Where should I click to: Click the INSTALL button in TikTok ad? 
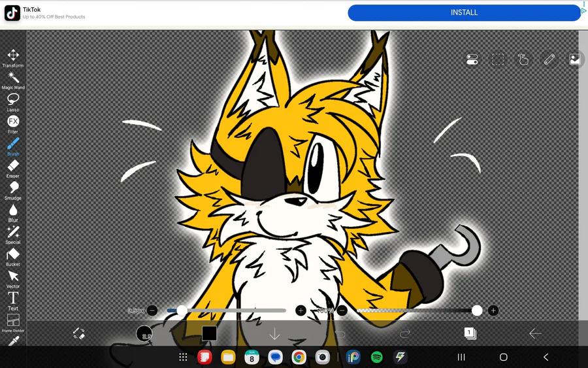click(x=465, y=13)
